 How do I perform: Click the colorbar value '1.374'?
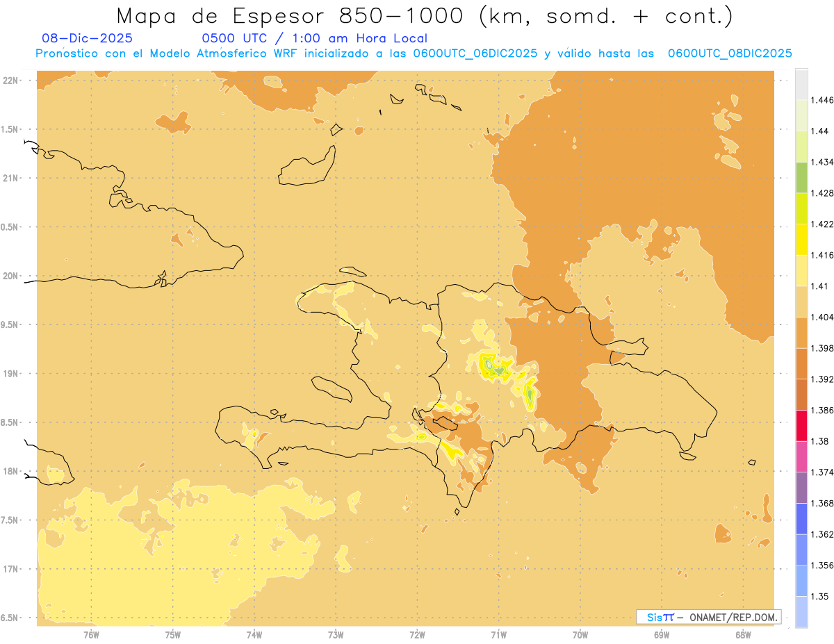pos(822,472)
